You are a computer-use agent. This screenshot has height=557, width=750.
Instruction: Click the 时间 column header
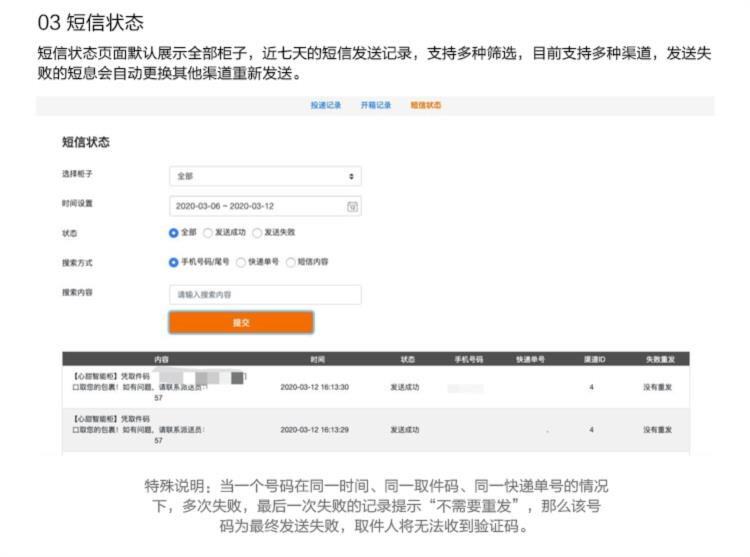(x=318, y=358)
